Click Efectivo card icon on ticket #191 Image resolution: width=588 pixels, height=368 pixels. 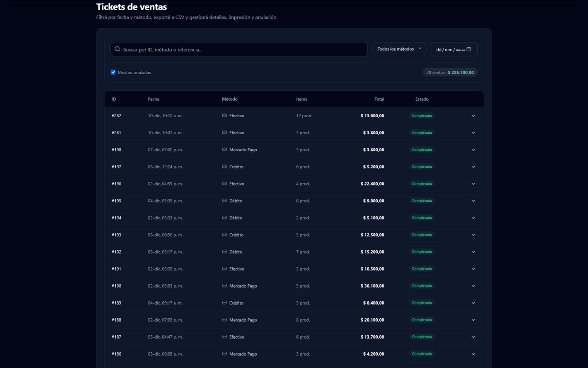tap(224, 269)
